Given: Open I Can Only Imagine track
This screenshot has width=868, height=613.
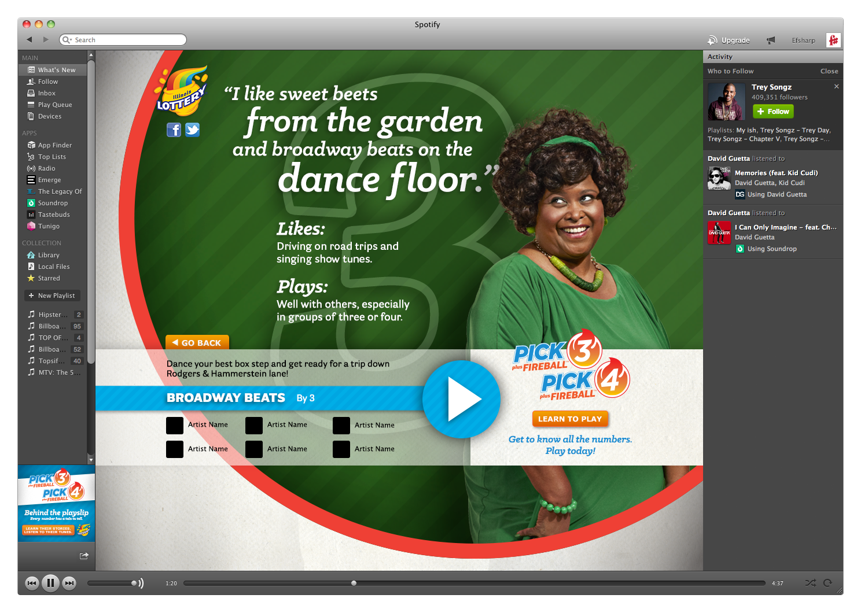Looking at the screenshot, I should pyautogui.click(x=786, y=227).
